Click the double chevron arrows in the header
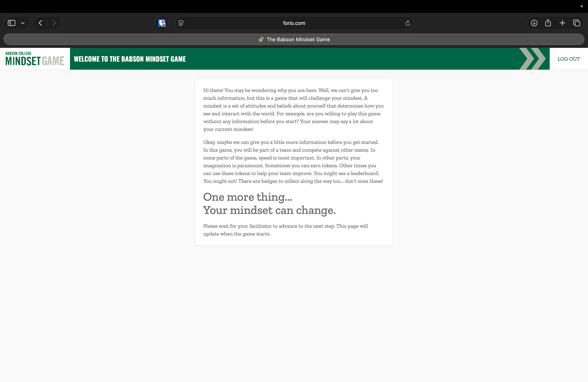Image resolution: width=588 pixels, height=382 pixels. tap(532, 59)
